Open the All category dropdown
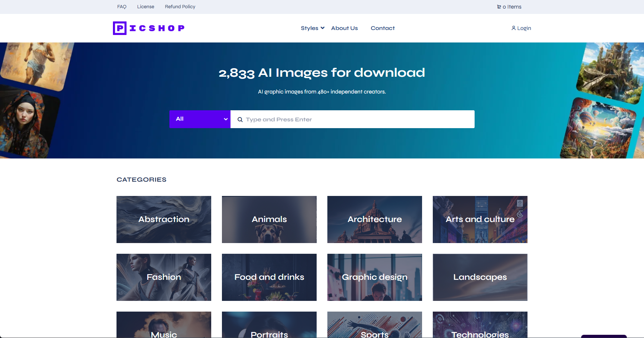Screen dimensions: 644x338 200,119
